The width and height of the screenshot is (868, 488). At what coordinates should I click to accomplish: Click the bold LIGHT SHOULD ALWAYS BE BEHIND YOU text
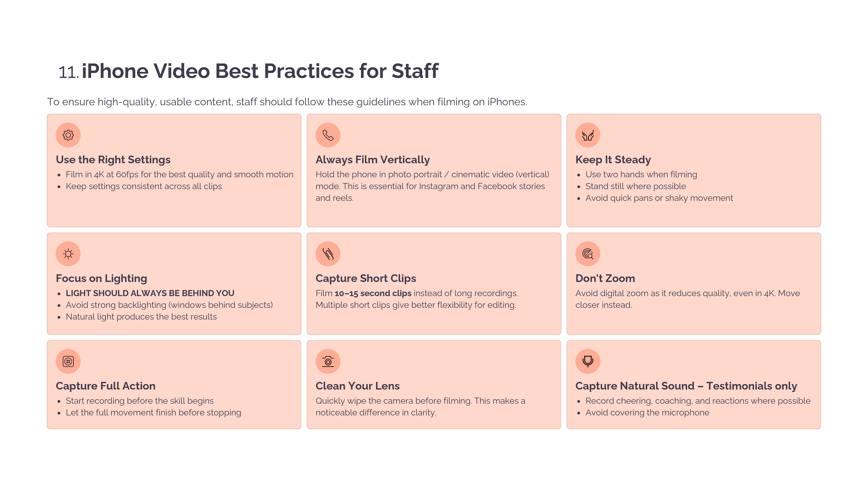click(x=150, y=293)
